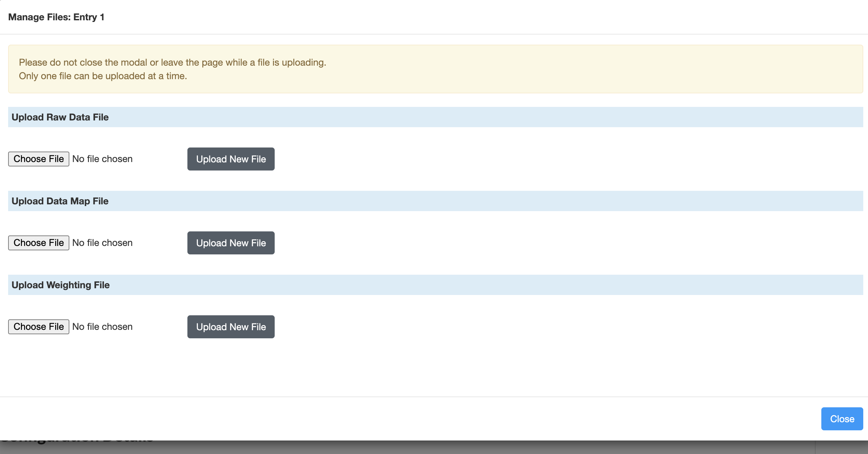Click Choose File for Raw Data File
868x454 pixels.
click(x=39, y=159)
